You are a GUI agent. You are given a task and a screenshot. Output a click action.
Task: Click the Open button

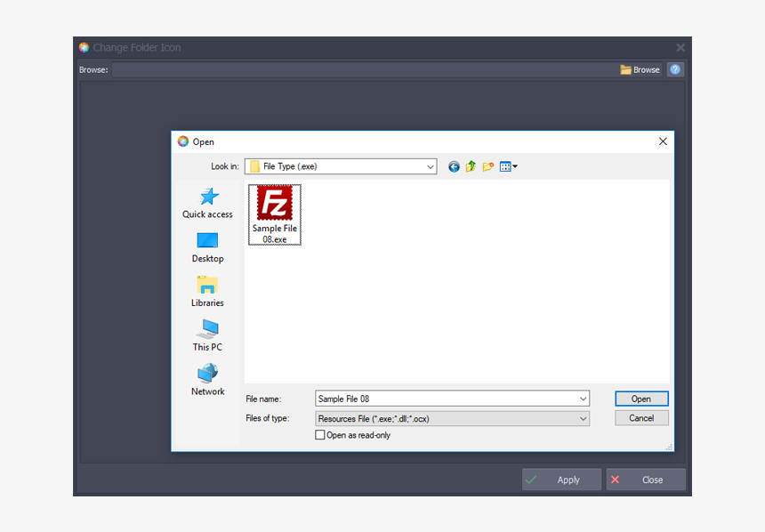(x=641, y=399)
